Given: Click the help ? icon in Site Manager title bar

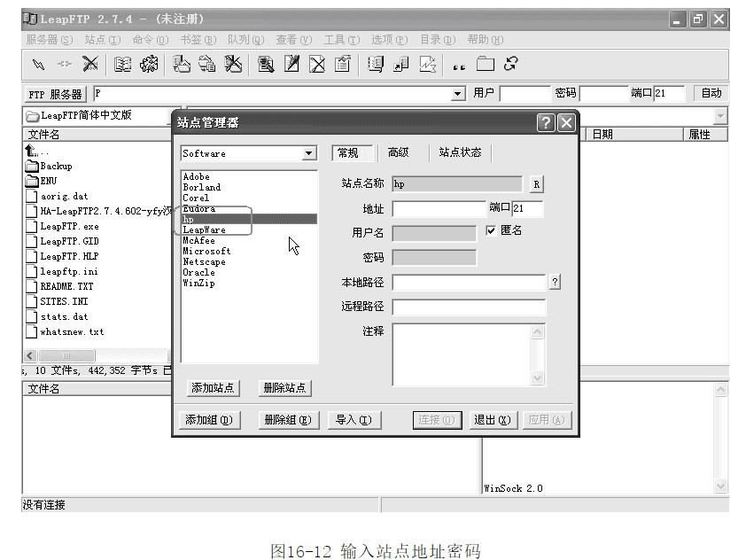Looking at the screenshot, I should click(546, 123).
